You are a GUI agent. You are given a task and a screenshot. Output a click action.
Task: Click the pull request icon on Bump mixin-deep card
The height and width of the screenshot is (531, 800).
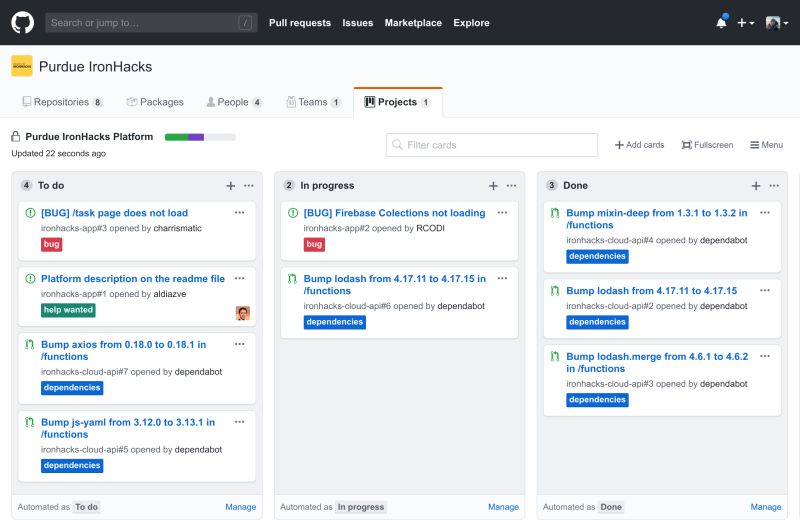click(x=555, y=213)
